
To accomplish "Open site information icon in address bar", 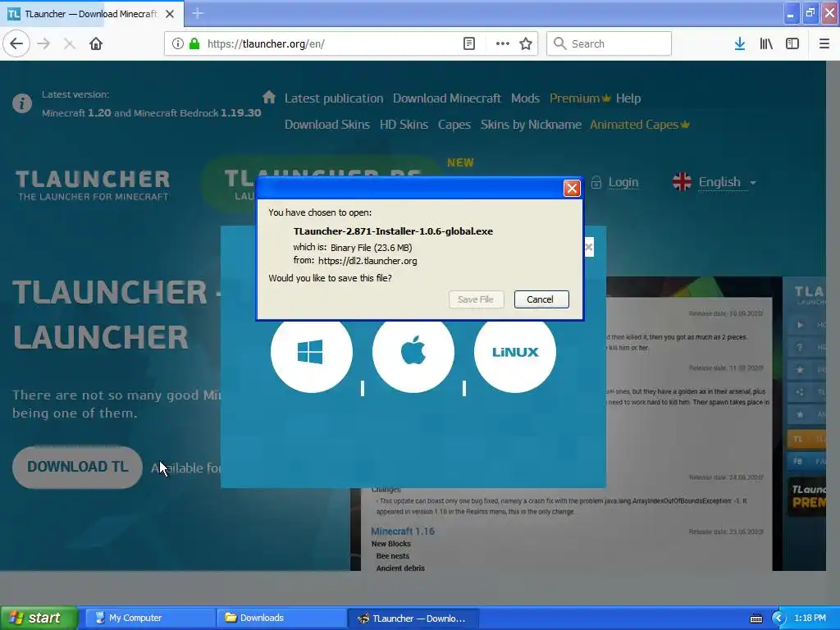I will point(177,44).
